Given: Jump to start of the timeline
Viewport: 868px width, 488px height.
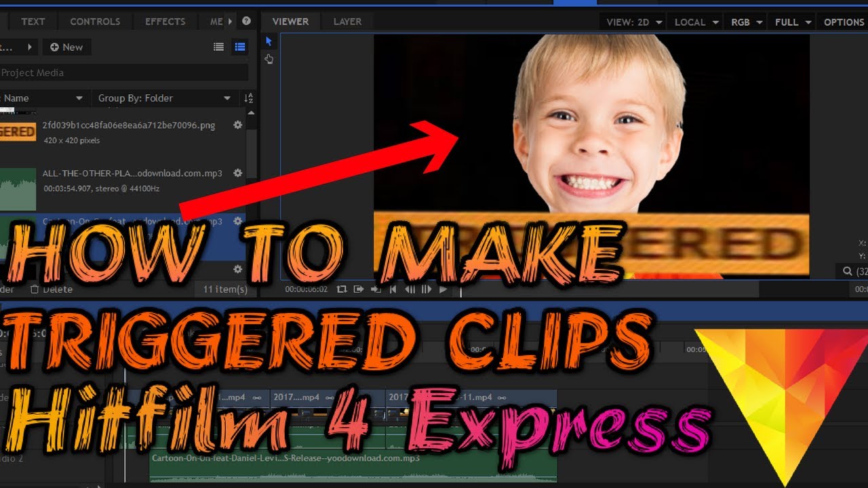Looking at the screenshot, I should pyautogui.click(x=393, y=289).
